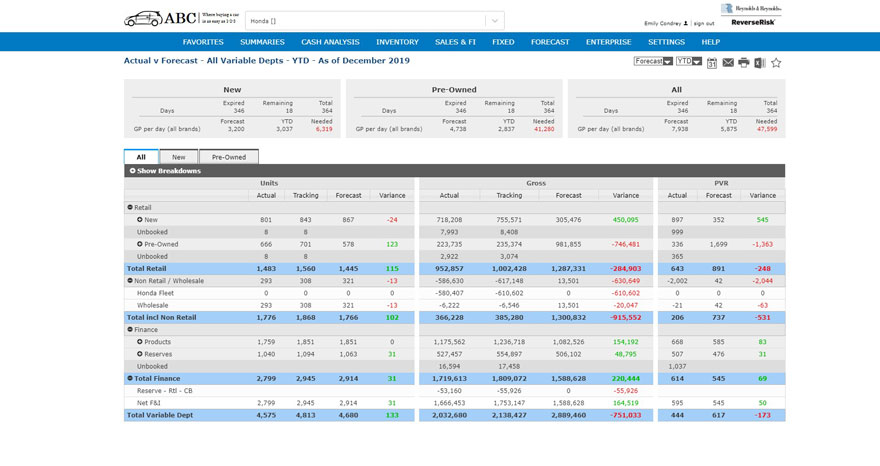
Task: Email this report via envelope icon
Action: tap(728, 63)
